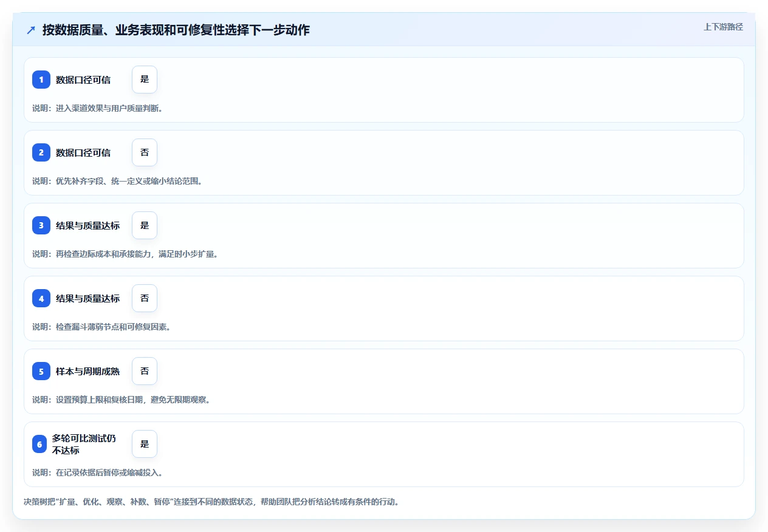Click the 数据口径可信 label in row 1
Screen dimensions: 768x532
click(x=83, y=80)
